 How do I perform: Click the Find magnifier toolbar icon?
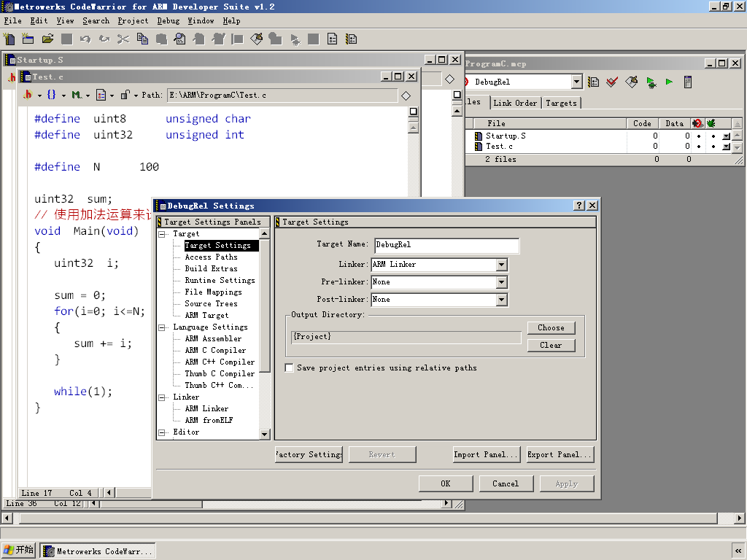coord(180,39)
